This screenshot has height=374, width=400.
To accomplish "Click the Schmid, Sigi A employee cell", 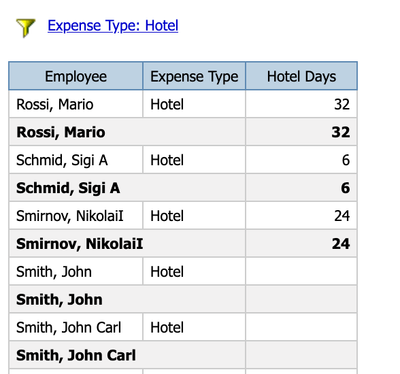I will click(x=76, y=160).
